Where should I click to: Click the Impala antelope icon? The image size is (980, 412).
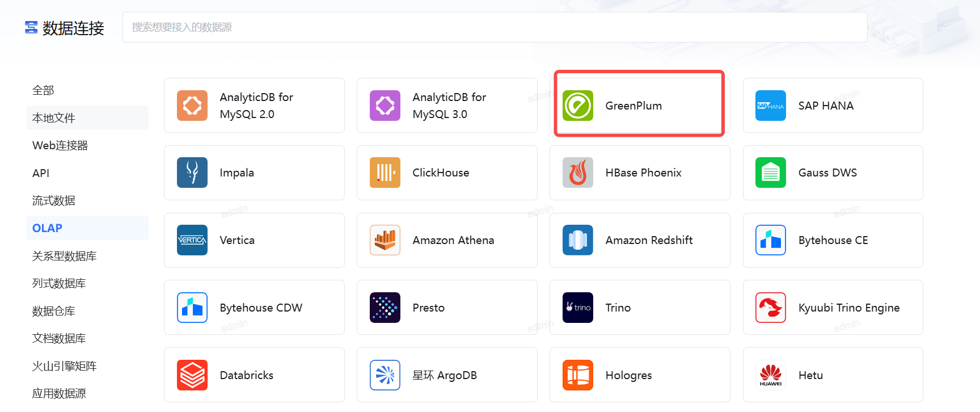pos(192,173)
